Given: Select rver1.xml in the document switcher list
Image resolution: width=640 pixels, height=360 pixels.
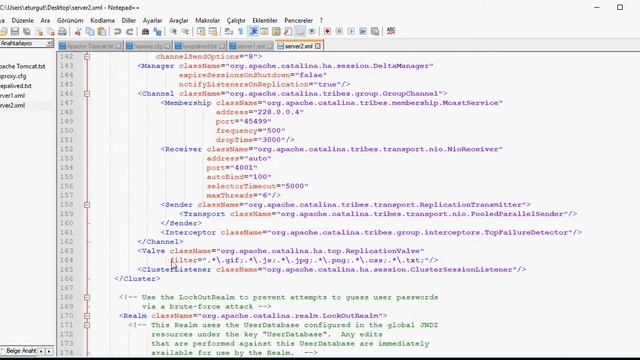Looking at the screenshot, I should (x=13, y=96).
